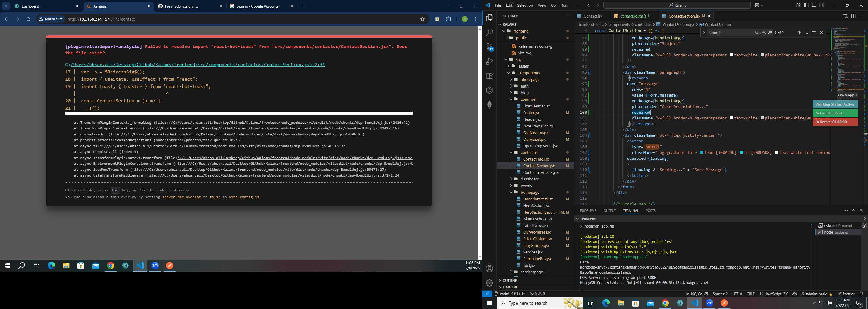
Task: Switch to the OUTPUT panel tab
Action: point(609,211)
